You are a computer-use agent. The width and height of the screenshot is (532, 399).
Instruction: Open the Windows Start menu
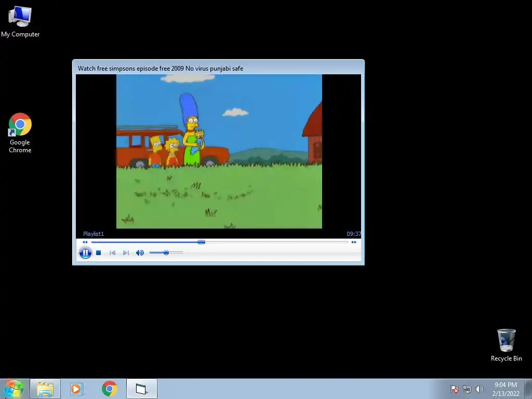pos(14,389)
